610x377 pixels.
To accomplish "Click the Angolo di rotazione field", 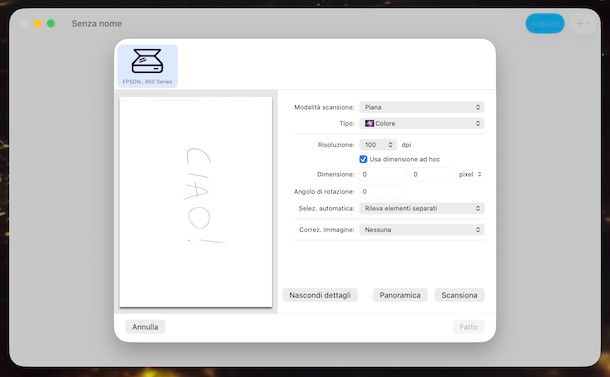I will pyautogui.click(x=382, y=191).
